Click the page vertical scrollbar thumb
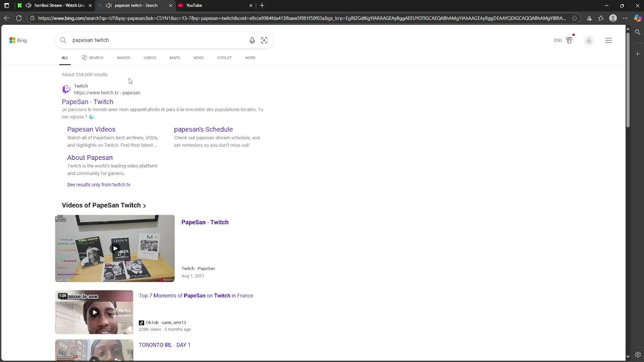644x362 pixels. [x=628, y=80]
